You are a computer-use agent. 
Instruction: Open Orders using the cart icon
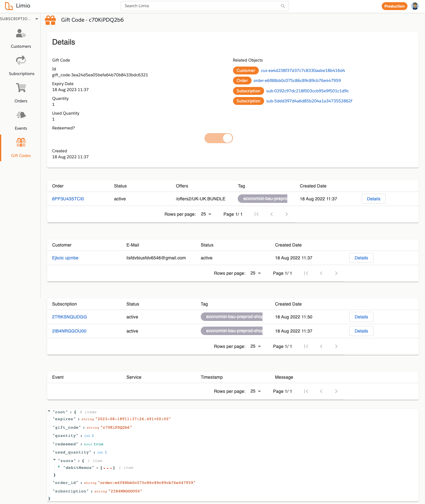21,88
